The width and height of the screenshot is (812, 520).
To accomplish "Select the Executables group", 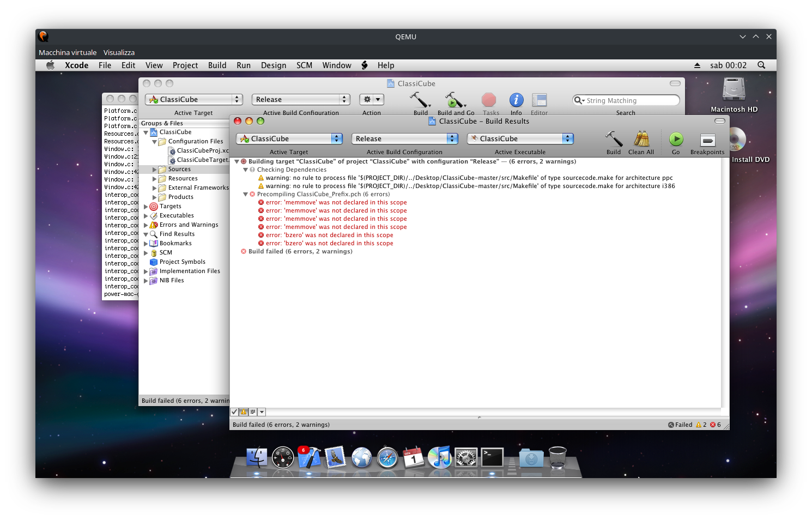I will point(176,216).
